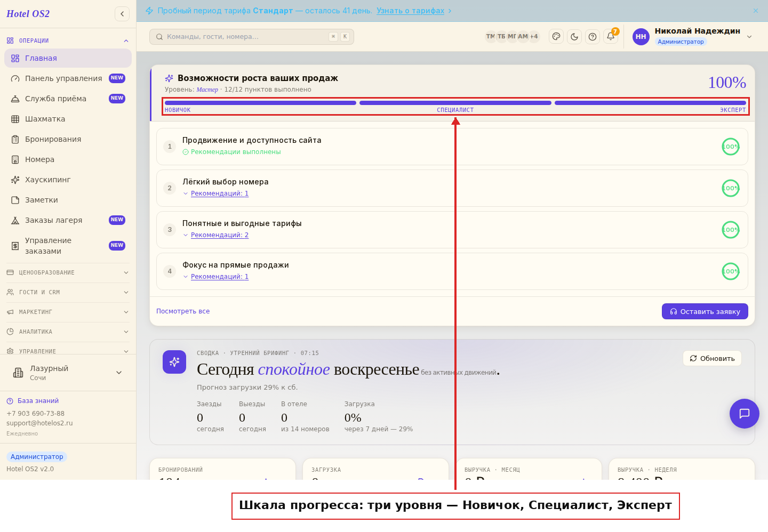Click the 100% circle for Понятные и выгодные тарифы
This screenshot has width=768, height=532.
[731, 230]
